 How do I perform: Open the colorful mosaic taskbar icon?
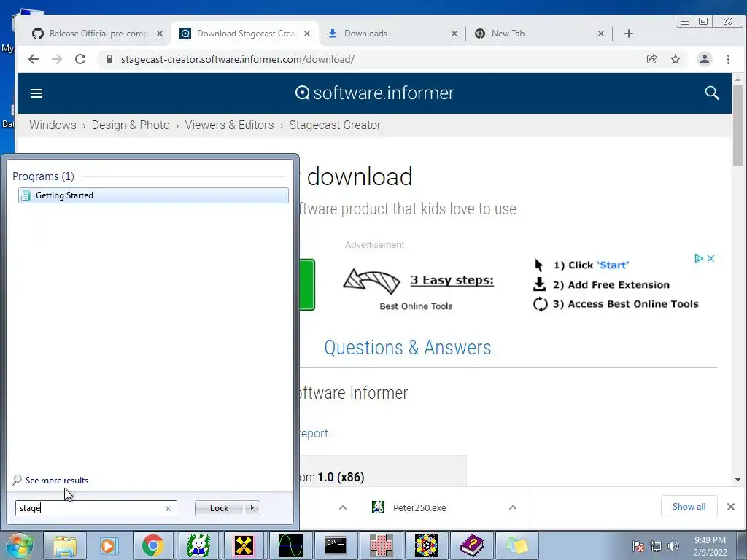pos(426,545)
